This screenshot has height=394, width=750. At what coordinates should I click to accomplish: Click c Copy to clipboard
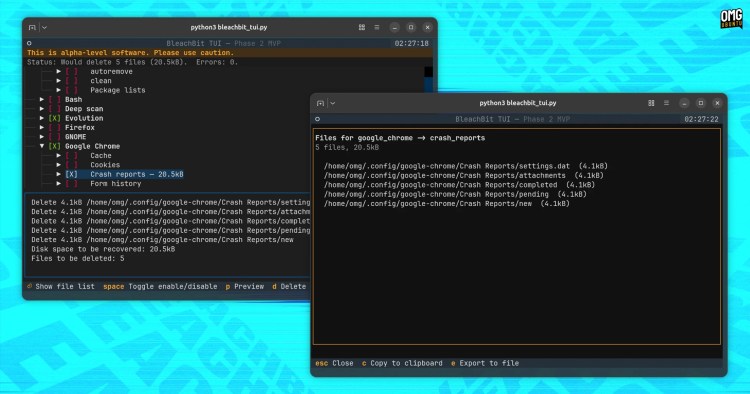pos(402,363)
